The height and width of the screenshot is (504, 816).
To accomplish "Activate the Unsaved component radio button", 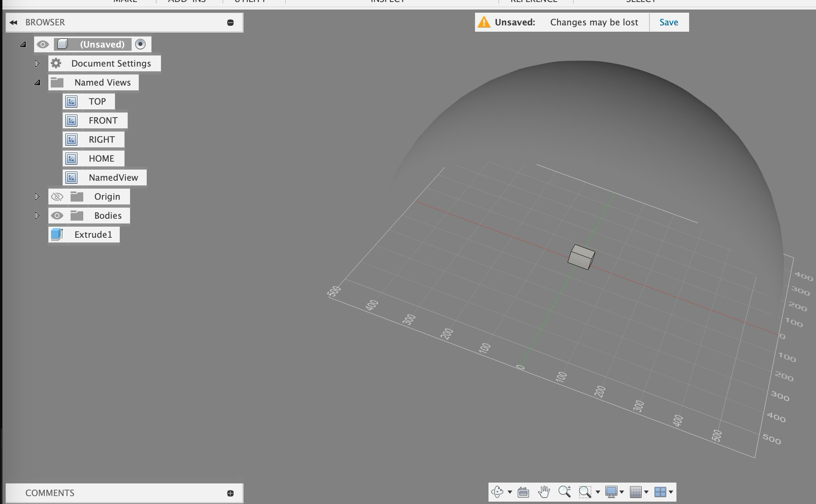I will 140,44.
